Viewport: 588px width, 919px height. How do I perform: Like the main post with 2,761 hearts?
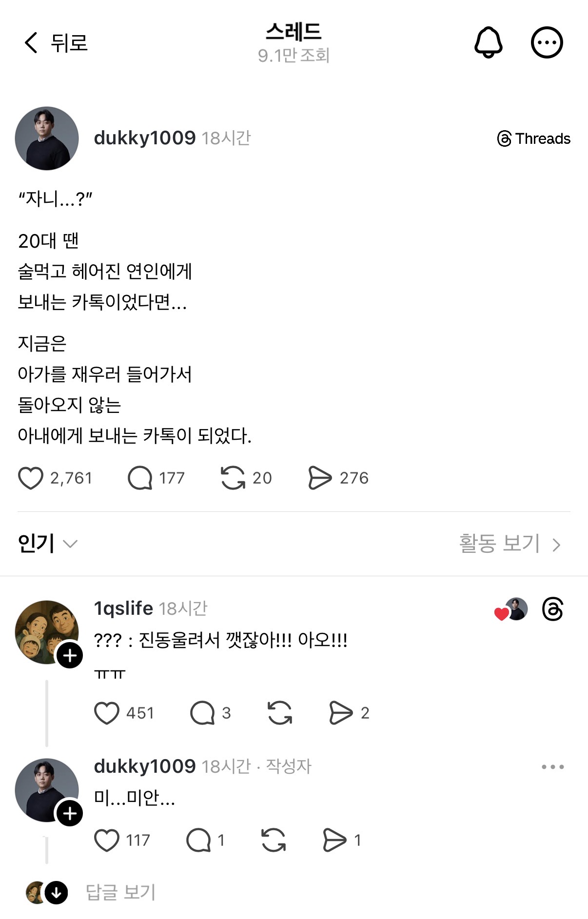tap(31, 478)
